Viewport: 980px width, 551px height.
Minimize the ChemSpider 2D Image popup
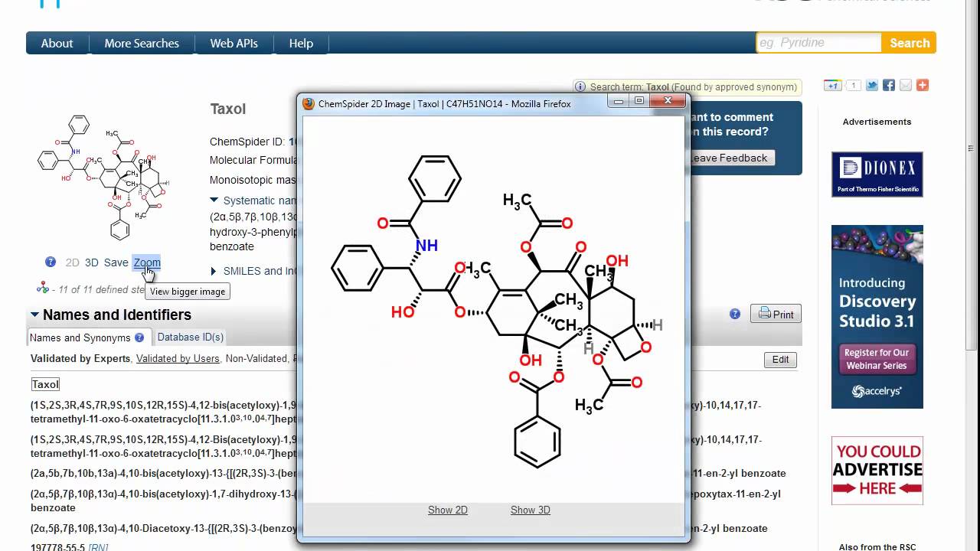(x=619, y=100)
